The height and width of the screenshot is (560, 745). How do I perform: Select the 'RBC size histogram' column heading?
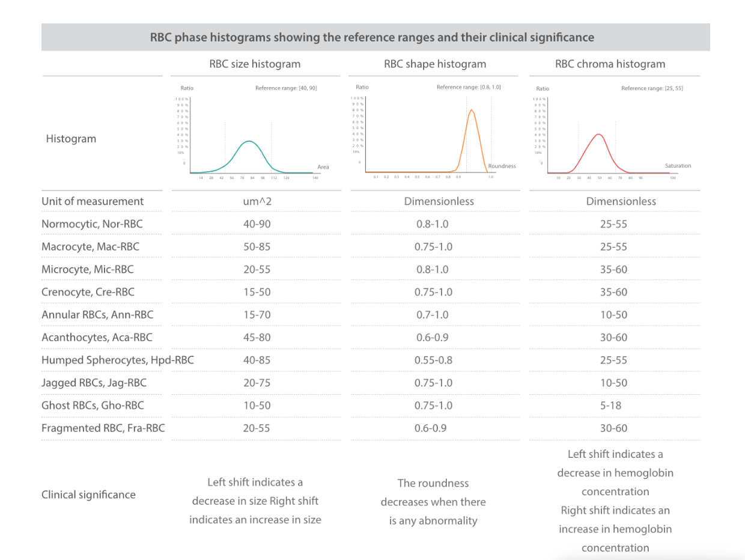[x=255, y=64]
